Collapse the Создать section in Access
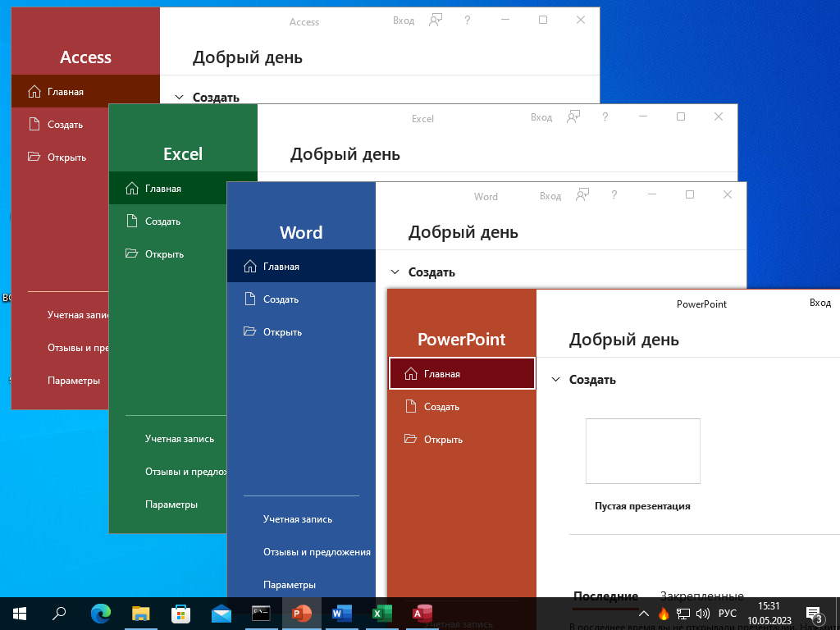This screenshot has width=840, height=630. (x=180, y=98)
